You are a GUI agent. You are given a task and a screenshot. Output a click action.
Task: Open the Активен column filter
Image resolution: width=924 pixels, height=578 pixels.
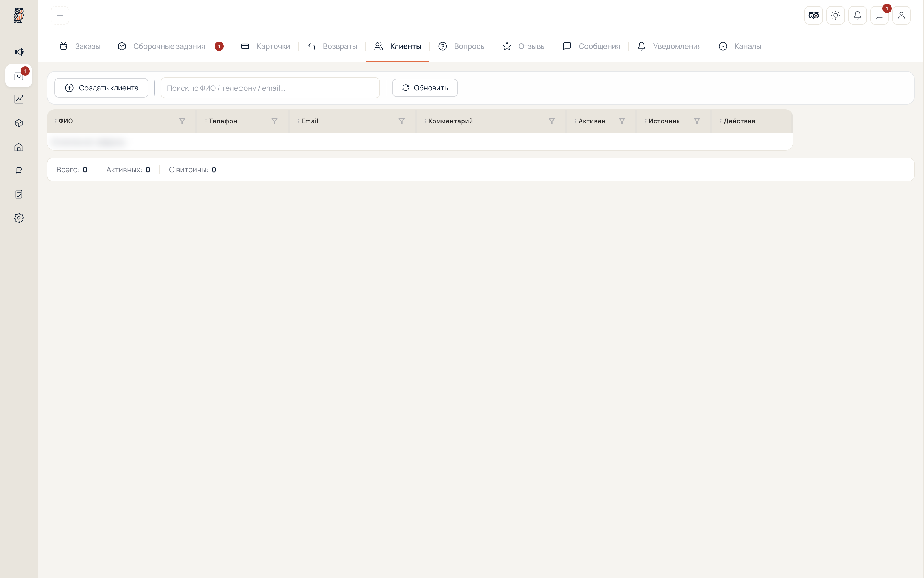point(622,121)
